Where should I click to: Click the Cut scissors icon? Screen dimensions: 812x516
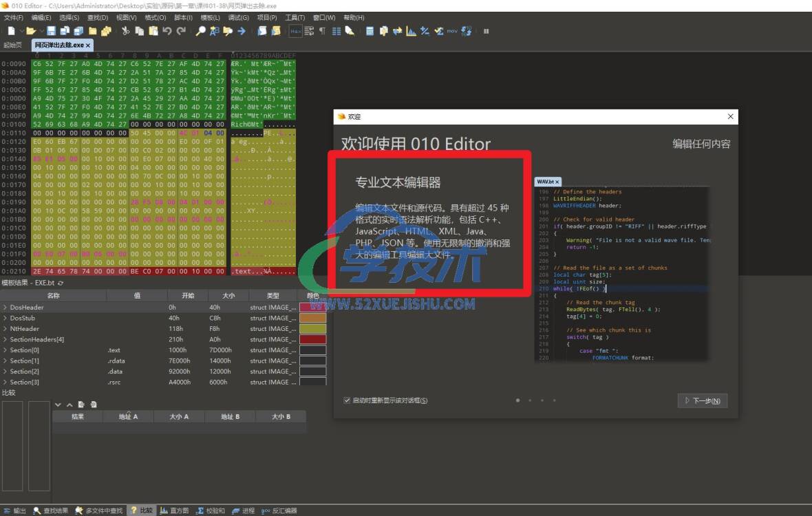tap(125, 31)
